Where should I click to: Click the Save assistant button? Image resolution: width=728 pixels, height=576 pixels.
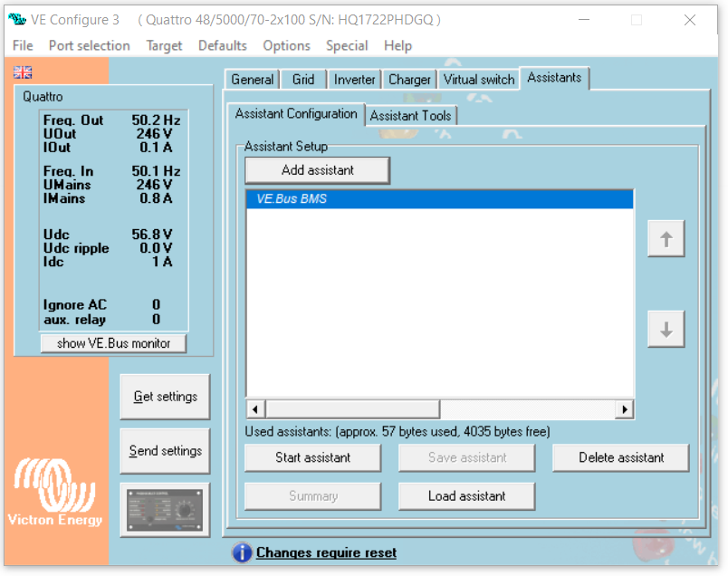(x=467, y=458)
